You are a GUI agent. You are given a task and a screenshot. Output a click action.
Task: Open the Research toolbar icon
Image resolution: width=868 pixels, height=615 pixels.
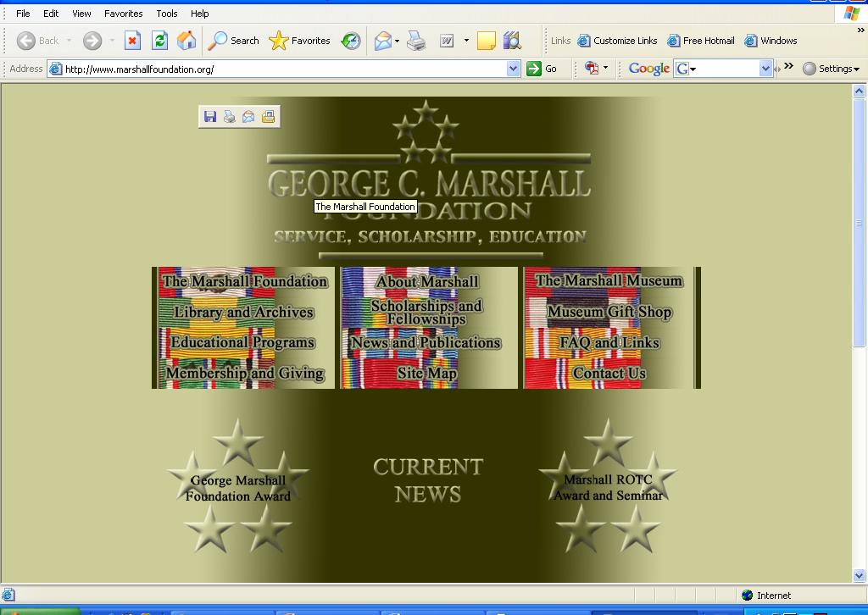pyautogui.click(x=513, y=41)
